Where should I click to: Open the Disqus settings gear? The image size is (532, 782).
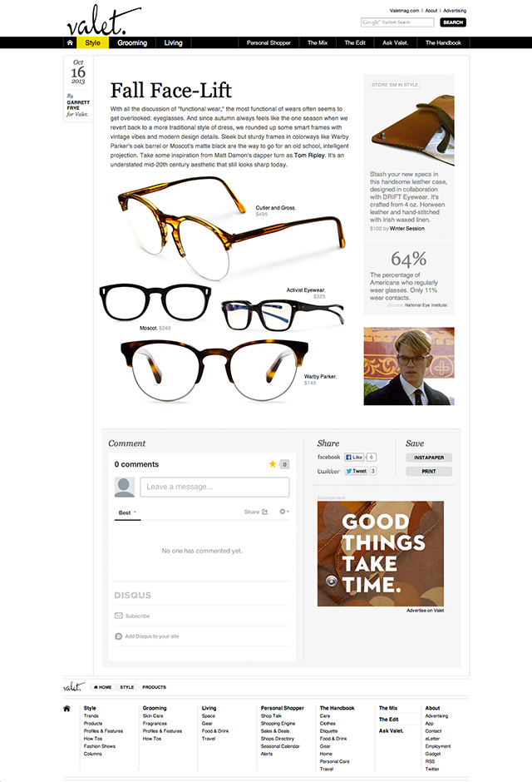tap(284, 512)
